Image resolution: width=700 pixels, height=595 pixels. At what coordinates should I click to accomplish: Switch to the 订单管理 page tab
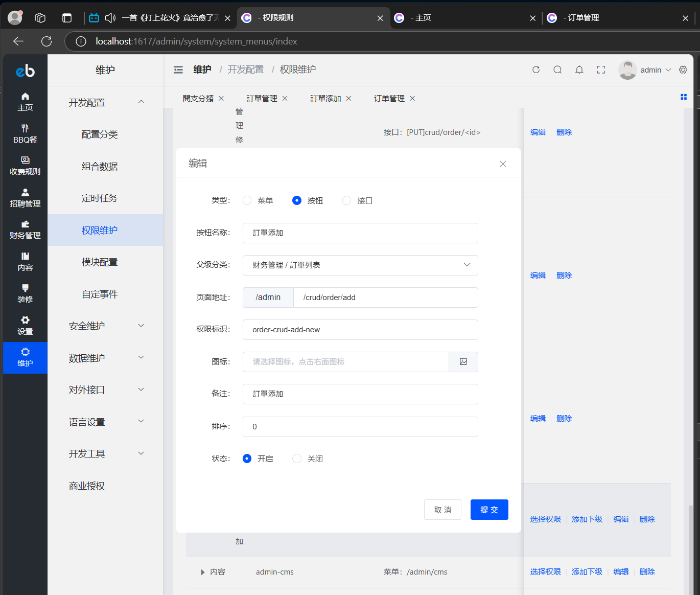tap(389, 98)
